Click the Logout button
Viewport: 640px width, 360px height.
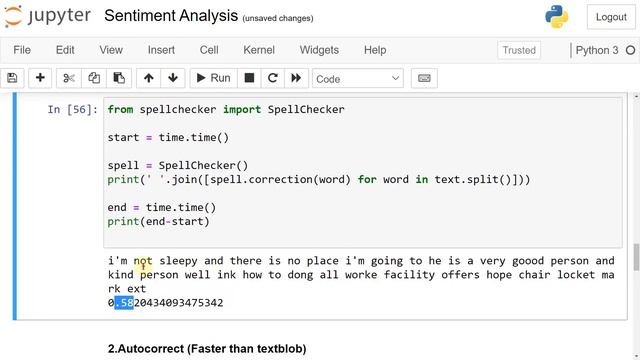(611, 17)
